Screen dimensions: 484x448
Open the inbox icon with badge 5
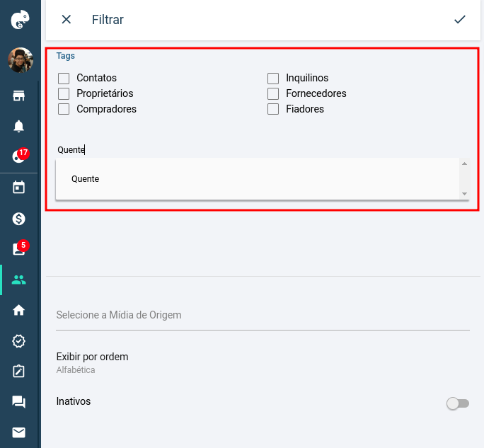(x=19, y=248)
